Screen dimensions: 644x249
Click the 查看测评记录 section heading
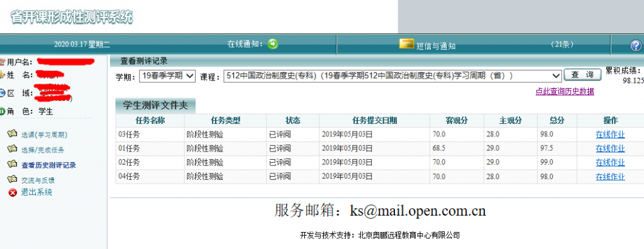pyautogui.click(x=144, y=61)
